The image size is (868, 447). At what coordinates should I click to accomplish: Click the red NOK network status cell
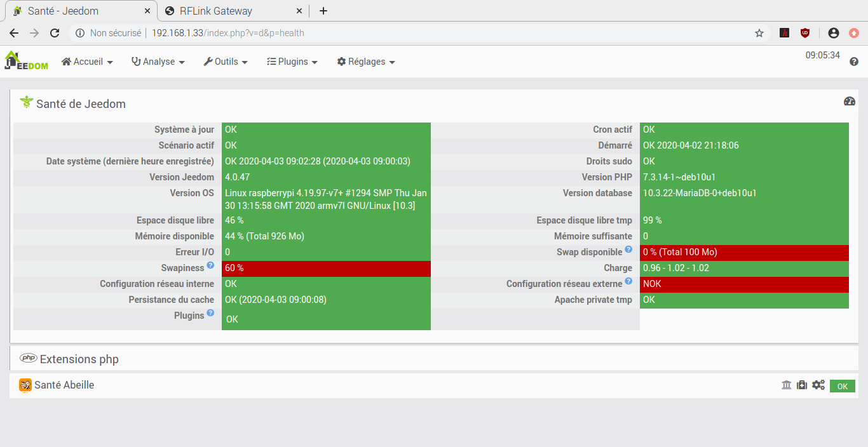(x=744, y=284)
